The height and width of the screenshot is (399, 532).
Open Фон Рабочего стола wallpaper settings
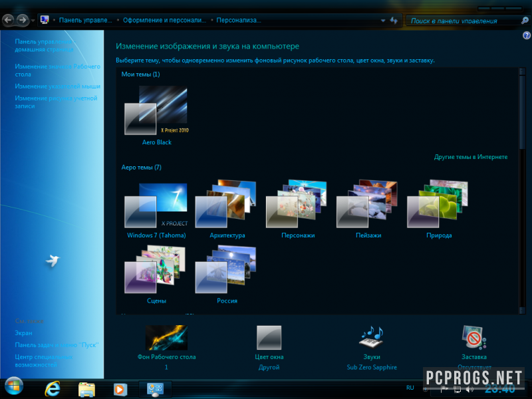[x=166, y=342]
